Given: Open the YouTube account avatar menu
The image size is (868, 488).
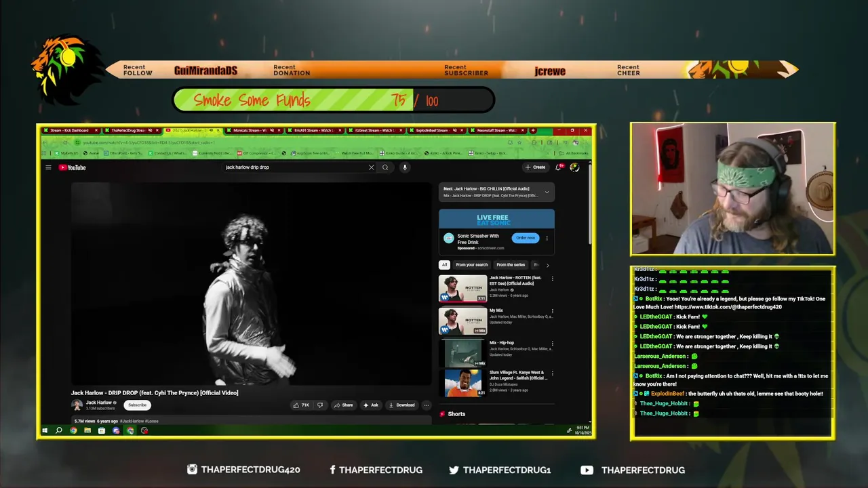Looking at the screenshot, I should [574, 167].
